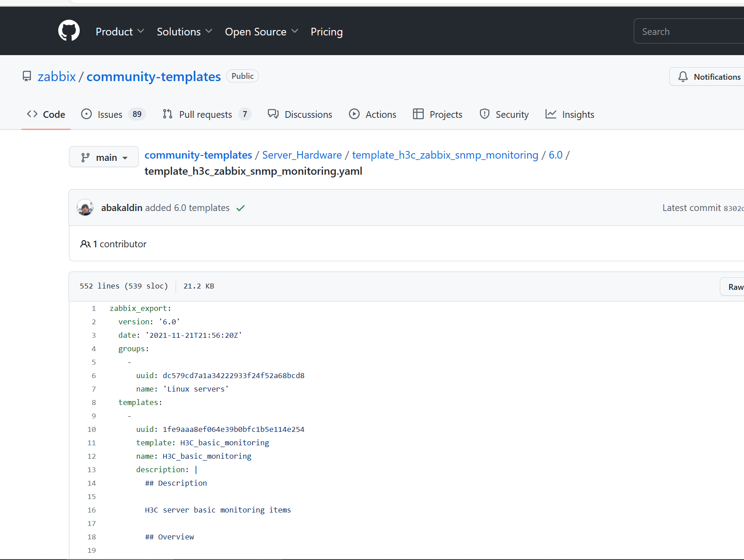Switch to the Issues tab
Image resolution: width=744 pixels, height=560 pixels.
[110, 115]
